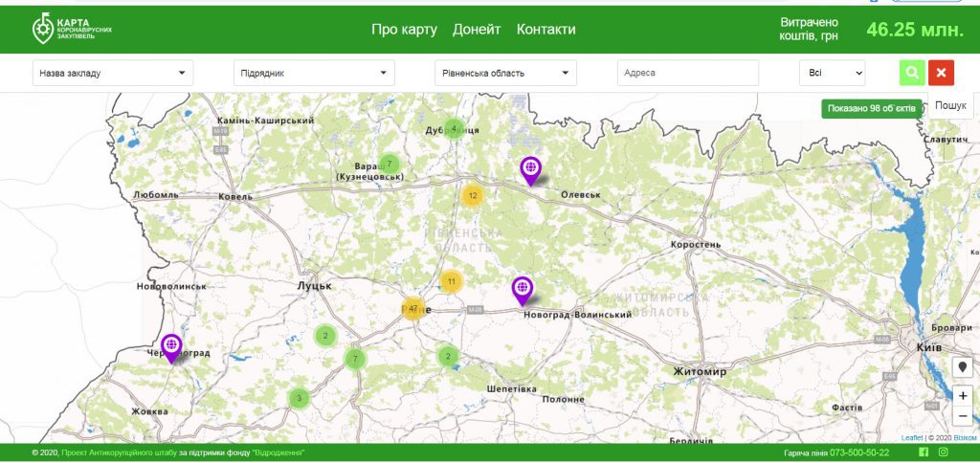The height and width of the screenshot is (463, 980).
Task: Expand the orange cluster marker labeled 47
Action: [x=412, y=309]
